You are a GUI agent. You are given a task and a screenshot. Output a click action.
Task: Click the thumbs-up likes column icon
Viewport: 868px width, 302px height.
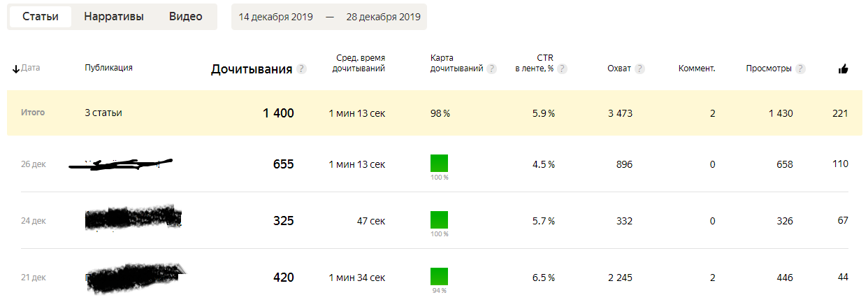(x=843, y=69)
